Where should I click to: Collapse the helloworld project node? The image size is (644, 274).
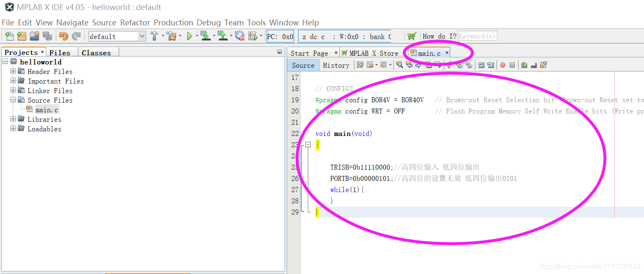[5, 62]
